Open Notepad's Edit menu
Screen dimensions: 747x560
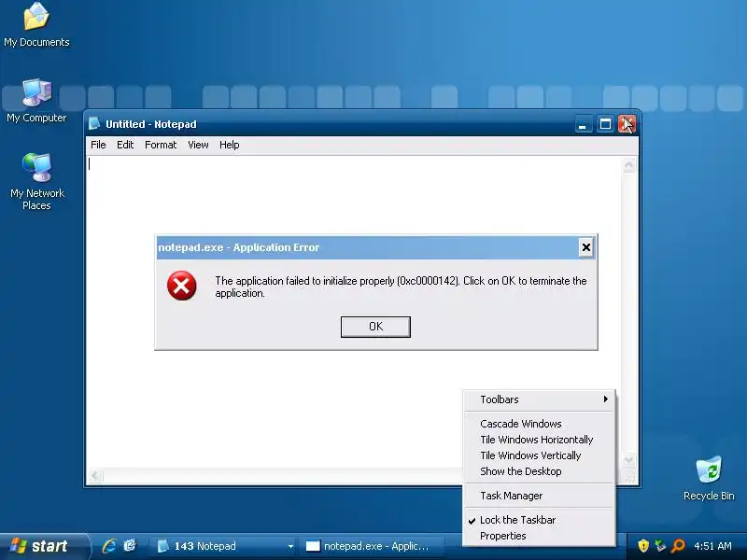125,145
